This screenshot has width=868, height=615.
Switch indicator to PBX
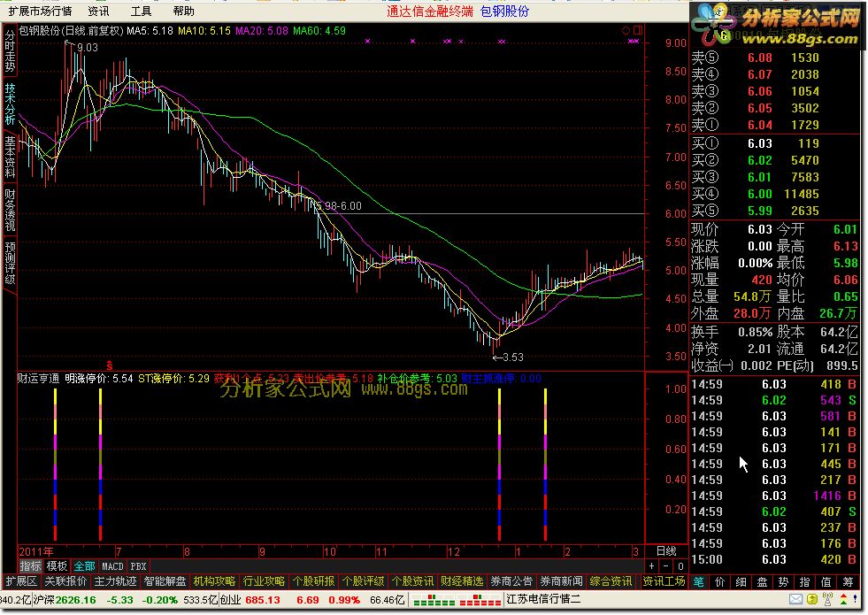pyautogui.click(x=138, y=566)
